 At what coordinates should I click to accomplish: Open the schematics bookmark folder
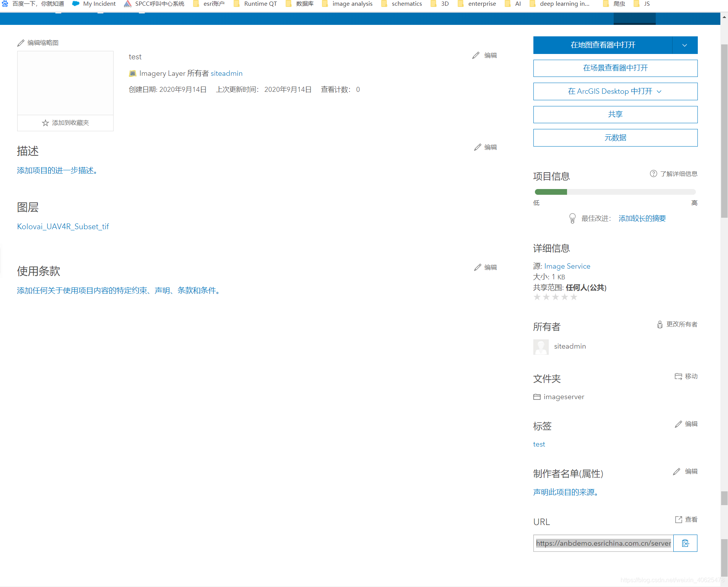402,4
